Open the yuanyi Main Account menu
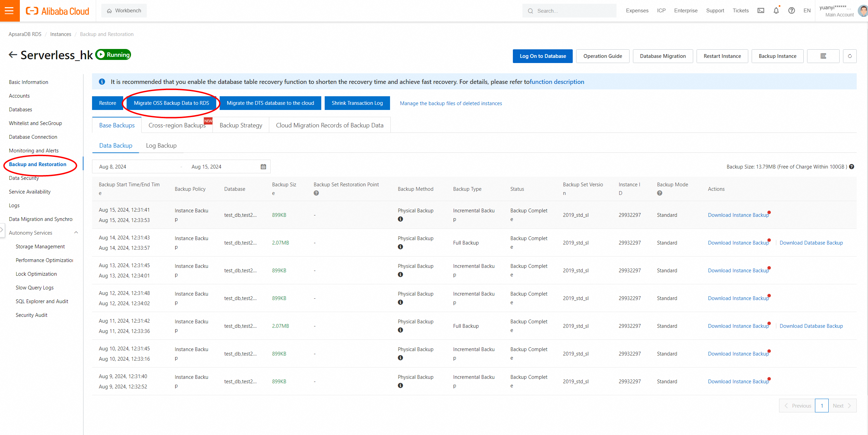The height and width of the screenshot is (435, 868). [836, 11]
